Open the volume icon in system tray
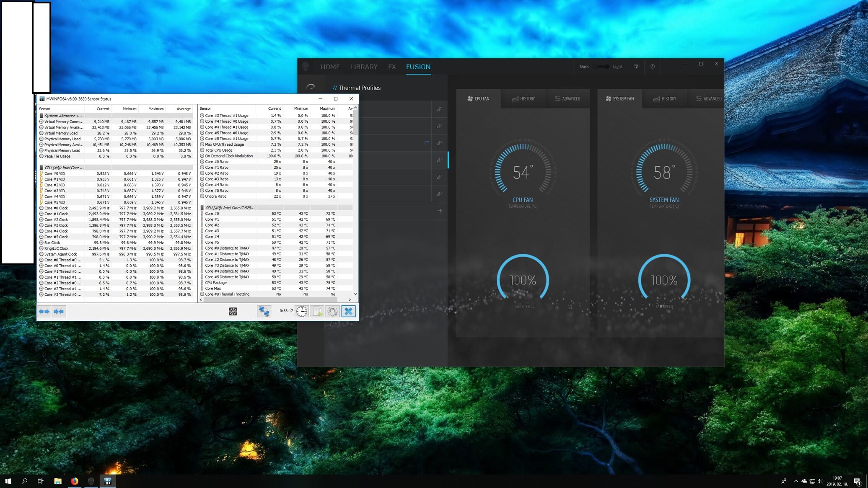The width and height of the screenshot is (868, 488). 820,481
